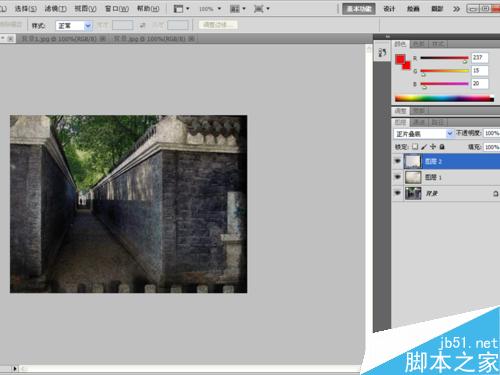Hide layer 图层 2 via eye icon
Image resolution: width=500 pixels, height=375 pixels.
coord(397,161)
